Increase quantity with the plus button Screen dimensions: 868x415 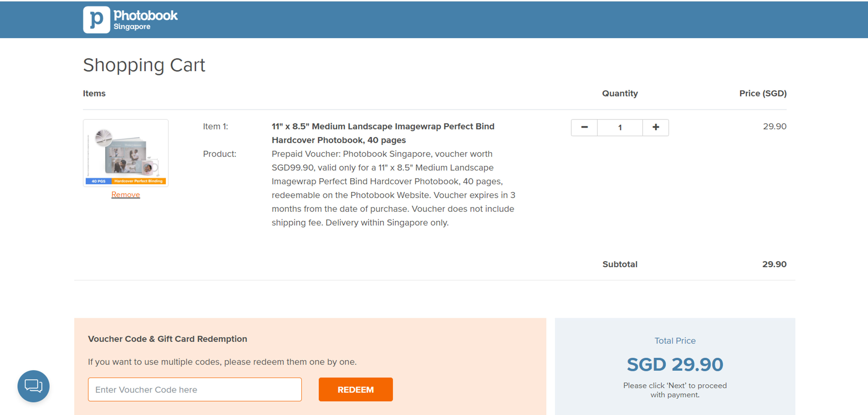[655, 127]
